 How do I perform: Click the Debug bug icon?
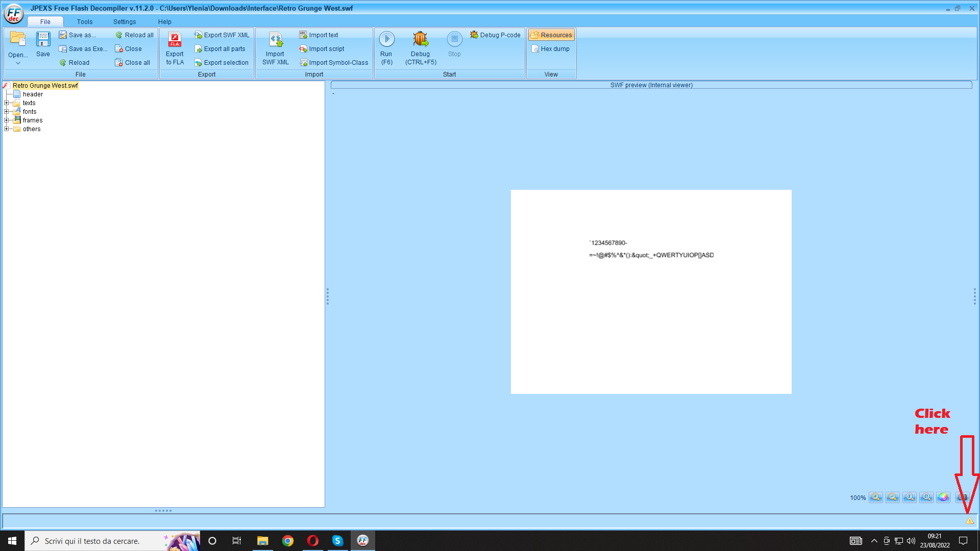pyautogui.click(x=421, y=39)
